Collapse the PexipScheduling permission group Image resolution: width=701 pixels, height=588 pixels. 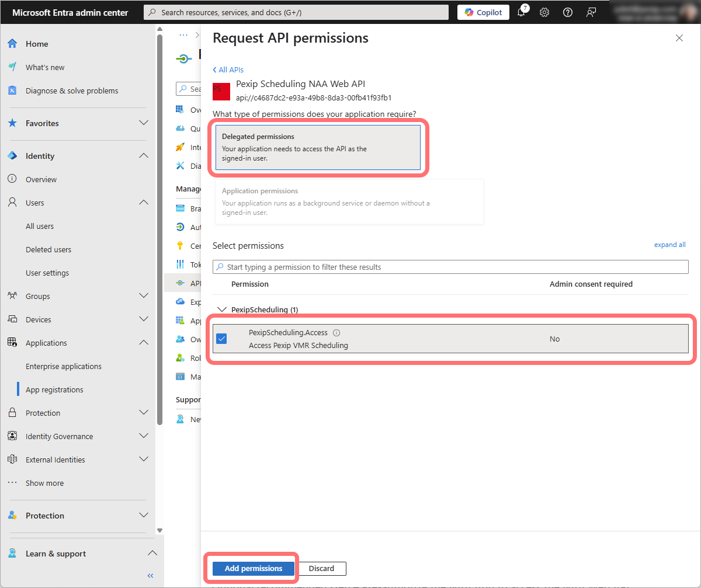[x=221, y=309]
